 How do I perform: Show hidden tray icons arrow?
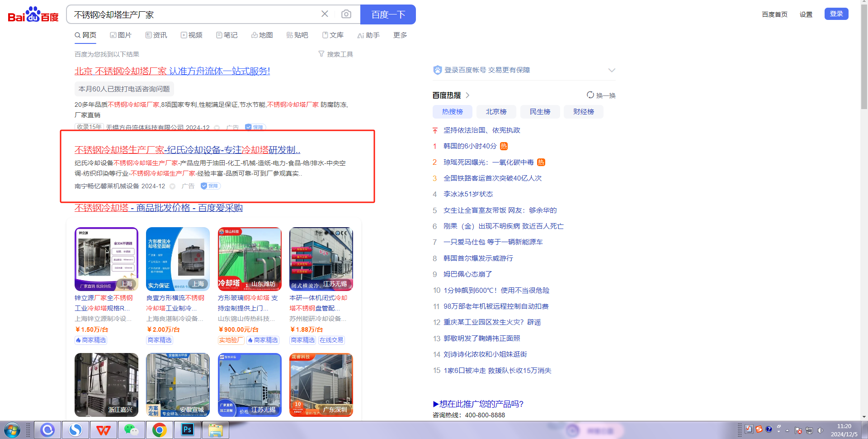point(788,430)
